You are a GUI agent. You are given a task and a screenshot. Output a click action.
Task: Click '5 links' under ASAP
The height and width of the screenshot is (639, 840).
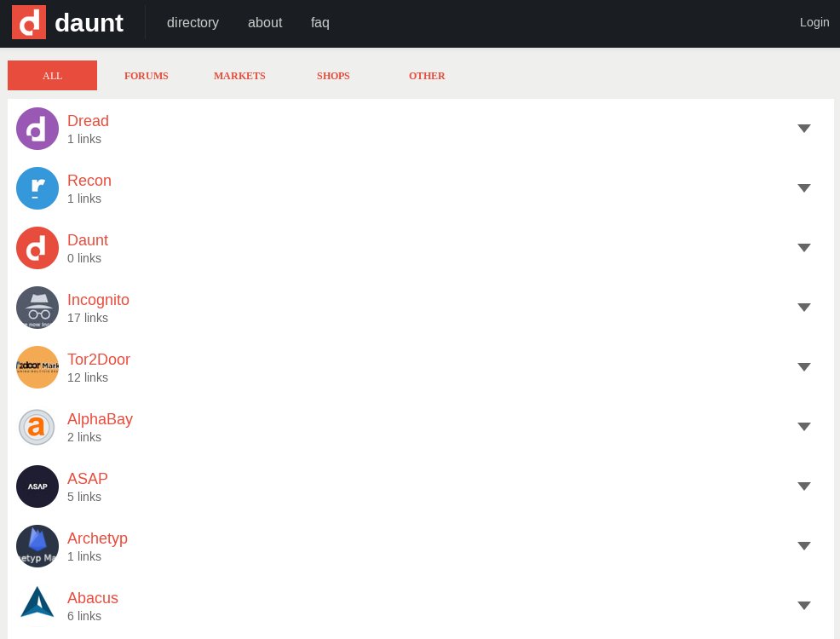(x=84, y=497)
